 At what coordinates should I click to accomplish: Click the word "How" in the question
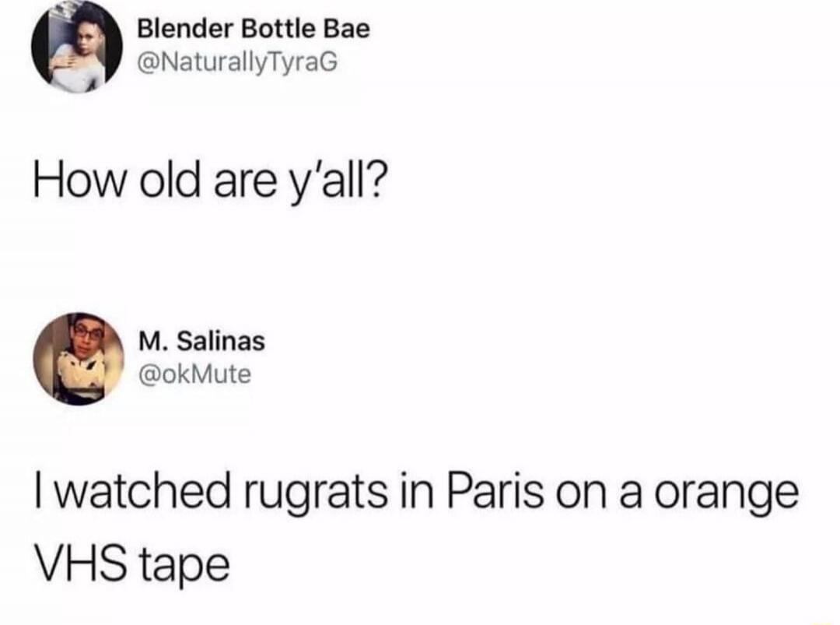81,180
